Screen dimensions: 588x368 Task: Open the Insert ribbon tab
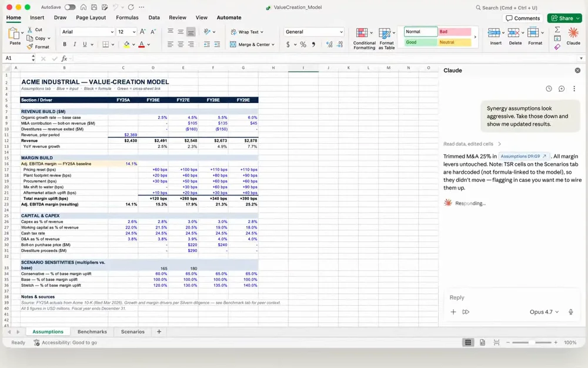(x=37, y=18)
